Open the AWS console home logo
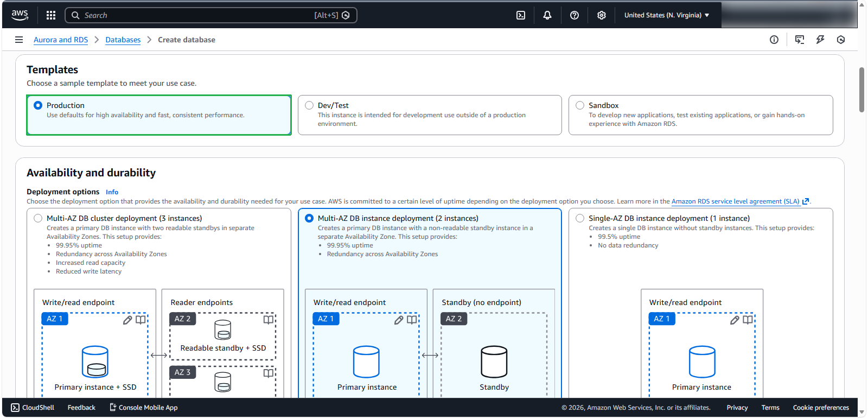868x419 pixels. point(20,15)
